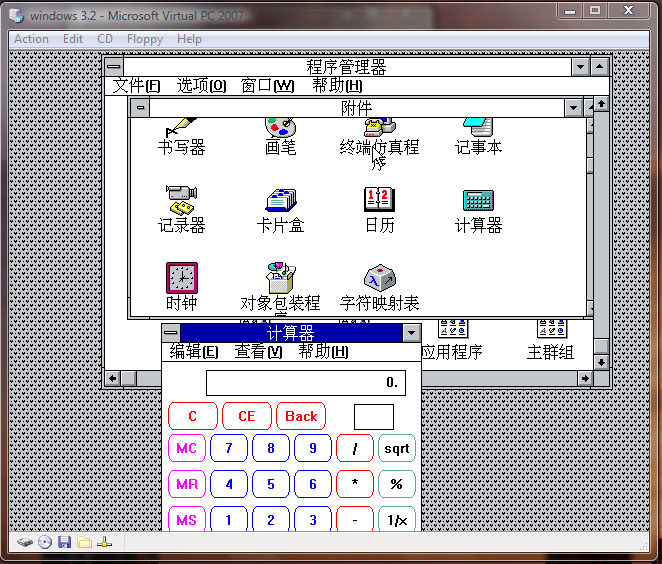
Task: Click the CD drive icon in Virtual PC status bar
Action: click(45, 542)
